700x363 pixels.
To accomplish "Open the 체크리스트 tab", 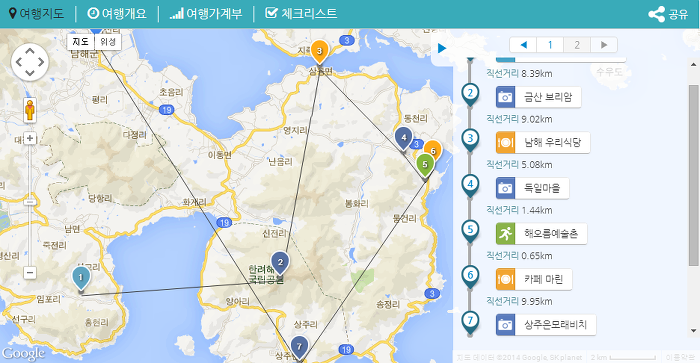I will tap(301, 13).
